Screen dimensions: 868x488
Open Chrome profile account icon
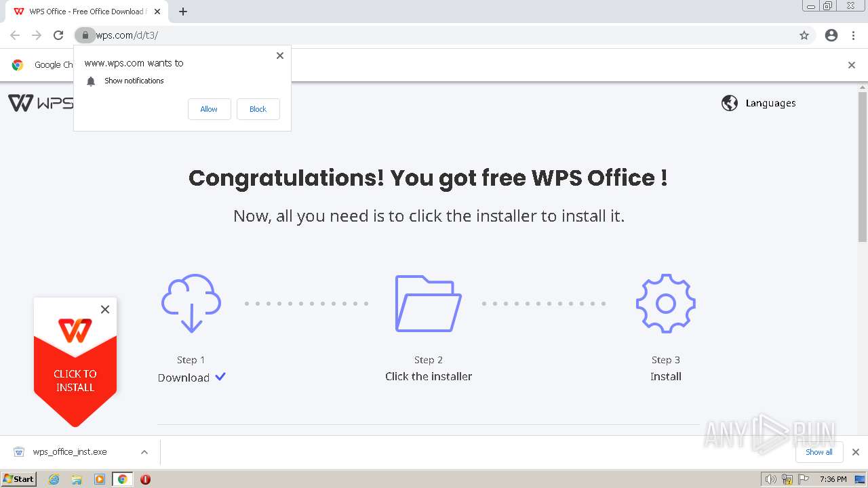[831, 35]
